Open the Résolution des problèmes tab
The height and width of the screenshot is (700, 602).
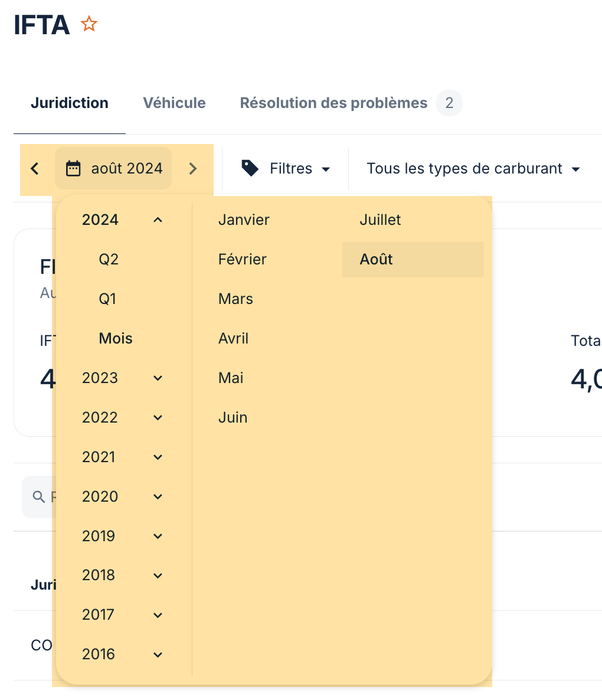333,103
